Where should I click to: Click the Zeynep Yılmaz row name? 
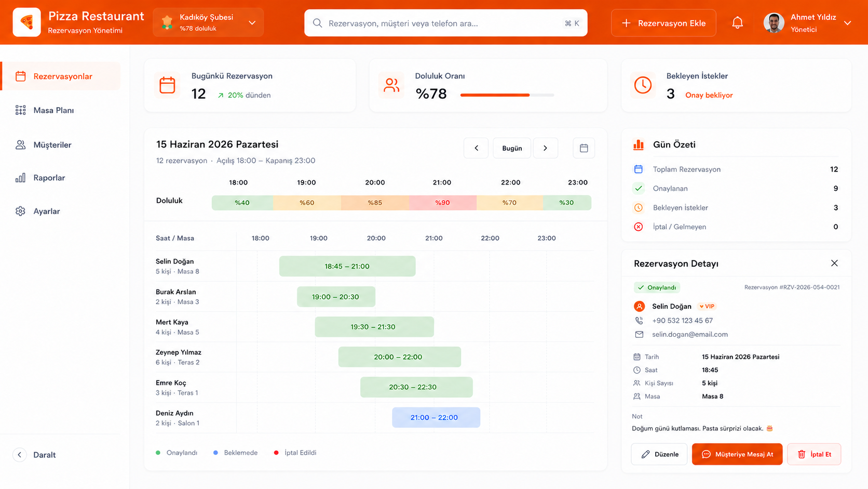[x=179, y=352]
